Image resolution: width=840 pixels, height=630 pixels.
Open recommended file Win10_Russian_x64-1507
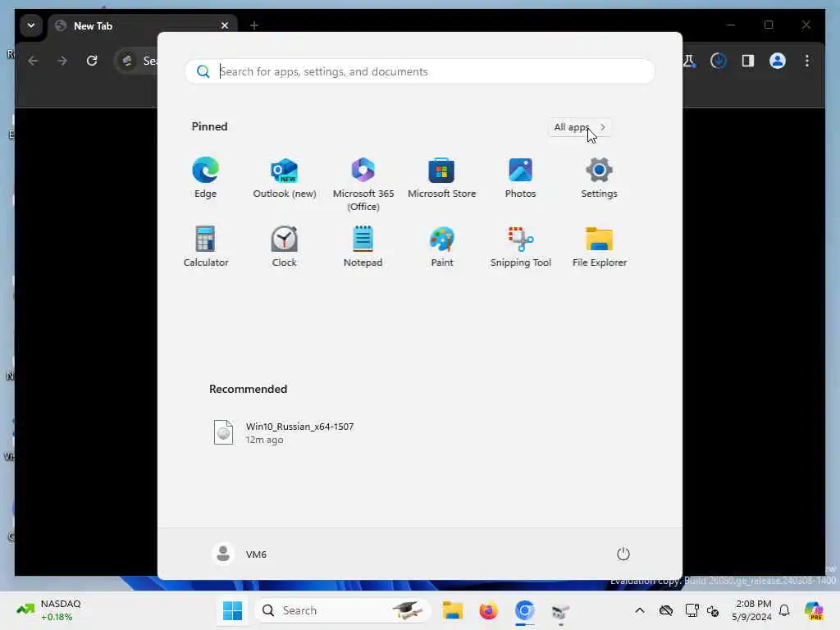tap(284, 432)
